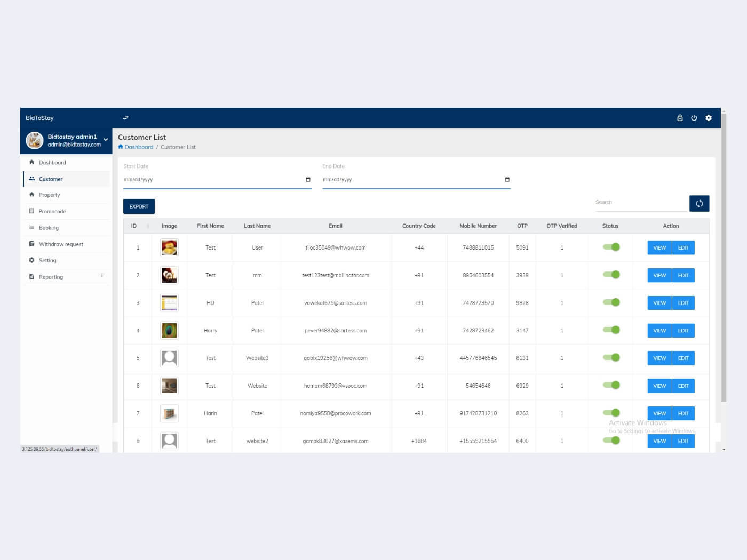Sort table by ID column arrows
This screenshot has height=560, width=747.
click(148, 226)
